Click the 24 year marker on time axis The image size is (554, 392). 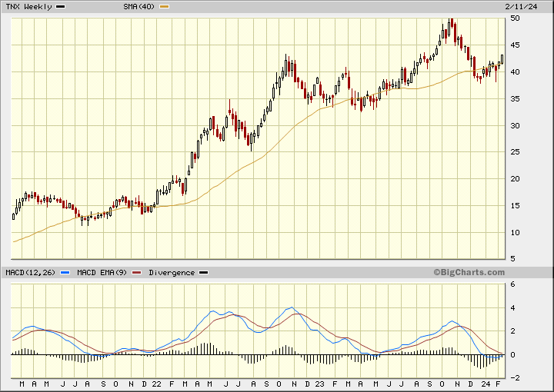click(x=486, y=384)
